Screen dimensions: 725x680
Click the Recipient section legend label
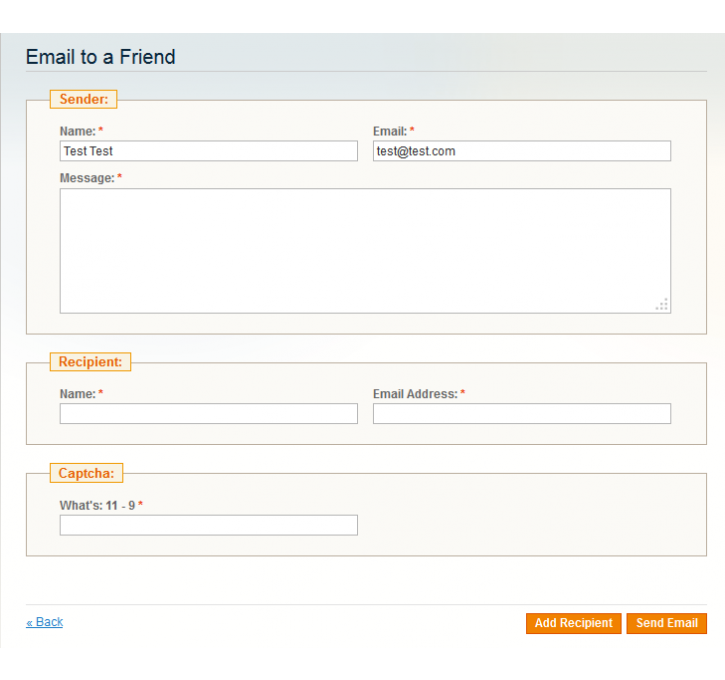(x=90, y=362)
